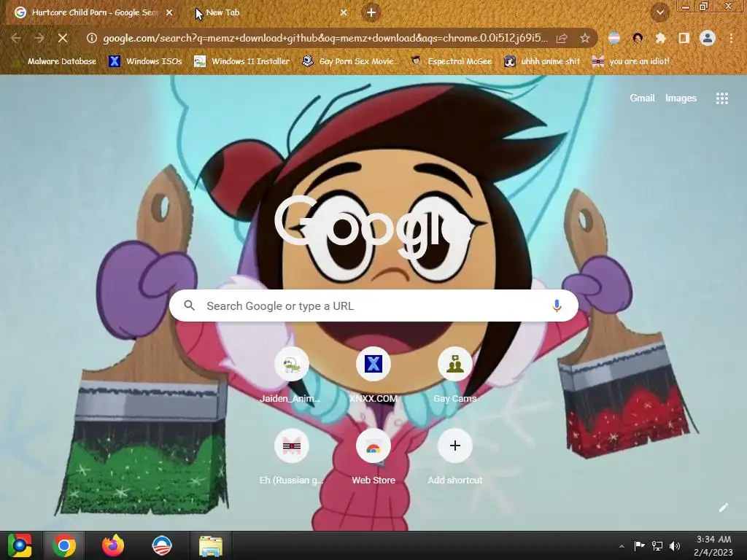Open the volume speaker tray icon

[675, 545]
